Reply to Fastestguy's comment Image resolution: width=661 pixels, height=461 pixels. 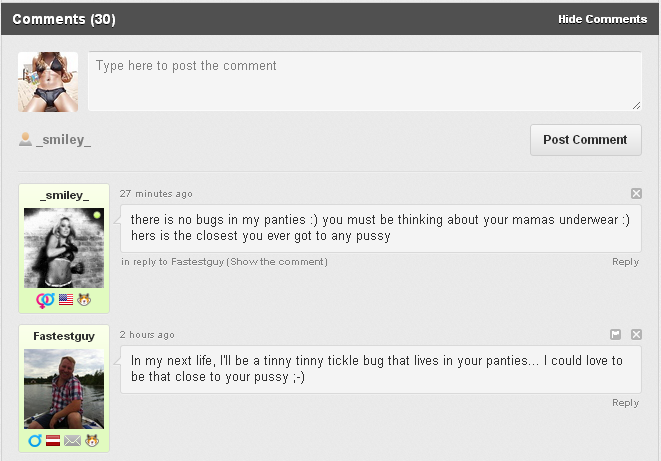pos(626,403)
